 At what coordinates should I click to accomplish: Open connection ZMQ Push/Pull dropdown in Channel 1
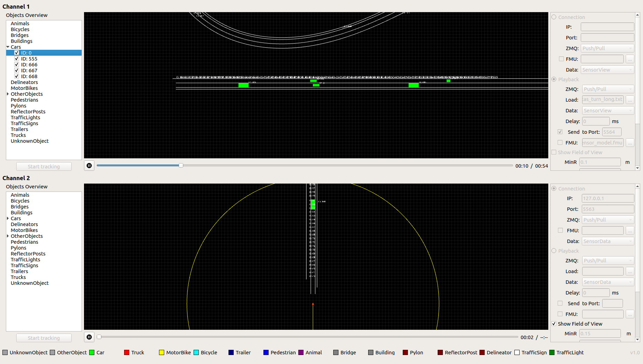tap(607, 48)
